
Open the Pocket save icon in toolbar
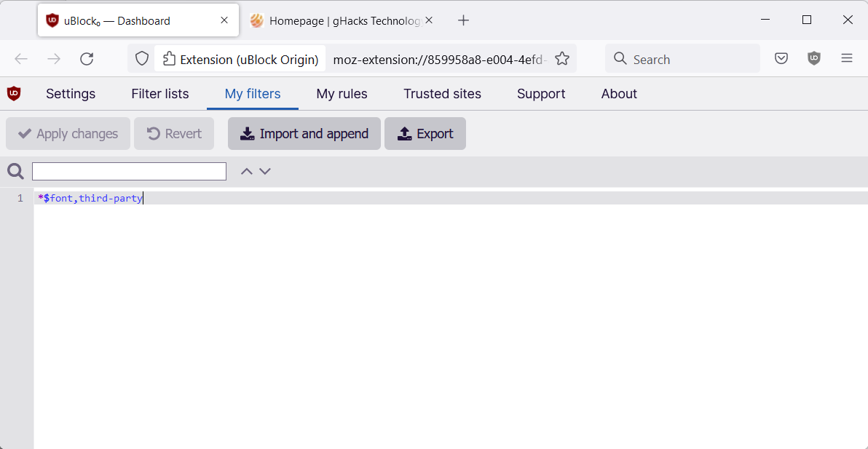[x=781, y=58]
